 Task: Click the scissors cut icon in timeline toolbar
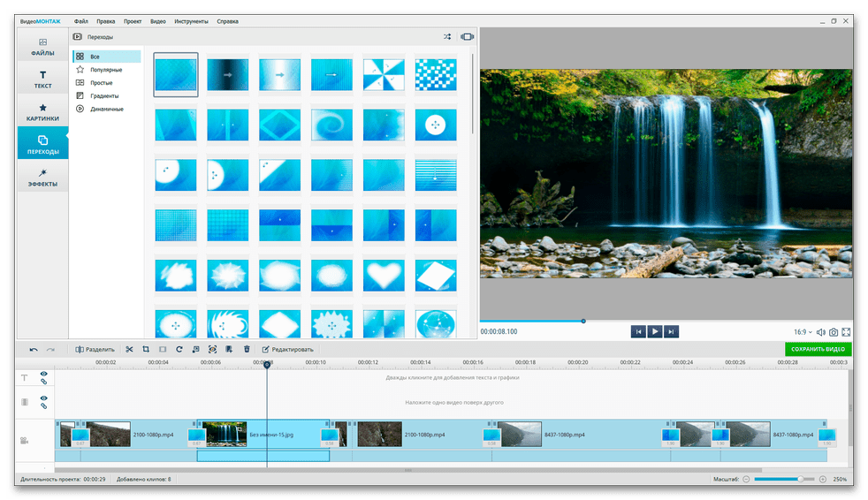(x=129, y=349)
